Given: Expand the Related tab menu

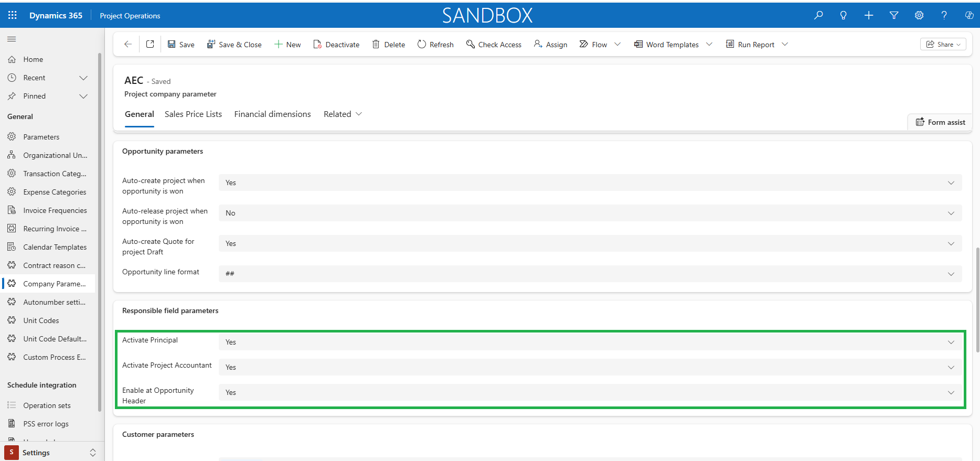Looking at the screenshot, I should 343,114.
